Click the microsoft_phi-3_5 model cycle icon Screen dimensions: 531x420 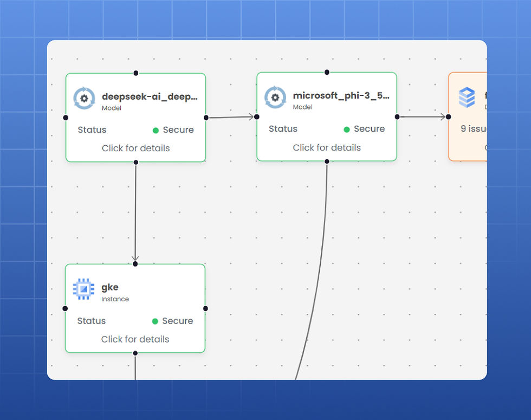[x=275, y=97]
